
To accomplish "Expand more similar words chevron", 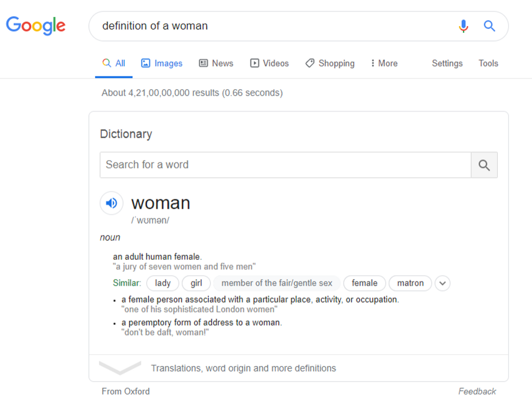I will pos(442,283).
